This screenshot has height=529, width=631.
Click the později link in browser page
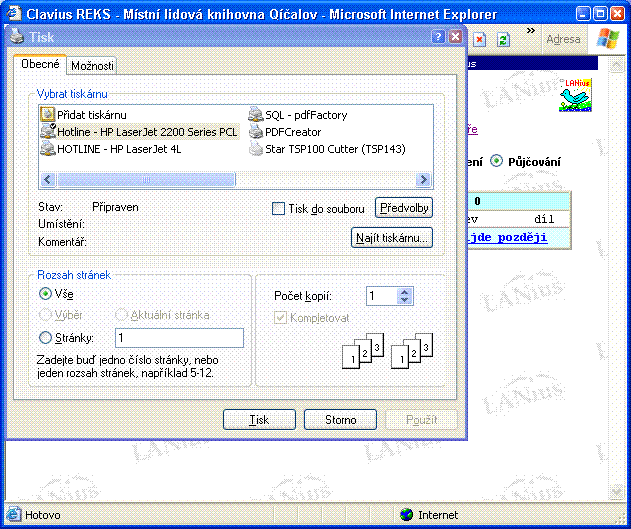[x=522, y=237]
